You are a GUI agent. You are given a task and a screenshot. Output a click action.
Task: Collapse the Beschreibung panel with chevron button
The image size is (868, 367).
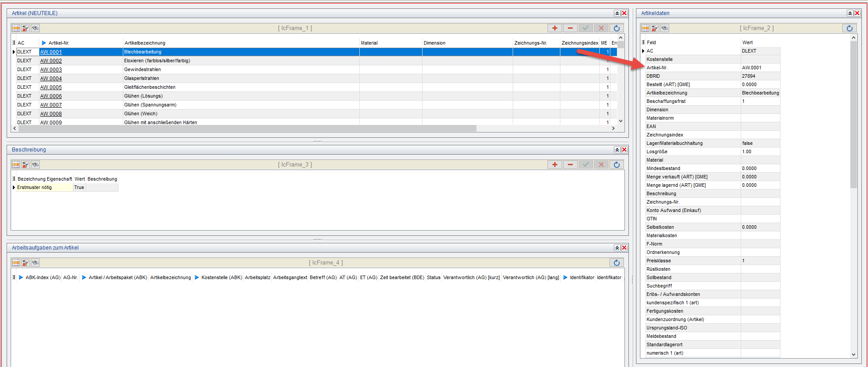coord(617,150)
